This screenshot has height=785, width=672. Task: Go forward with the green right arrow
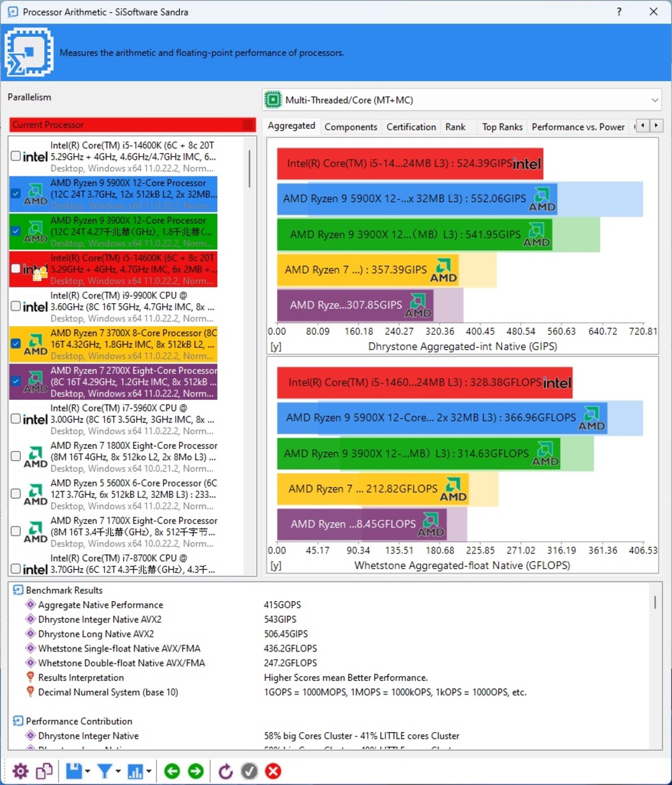(x=196, y=771)
